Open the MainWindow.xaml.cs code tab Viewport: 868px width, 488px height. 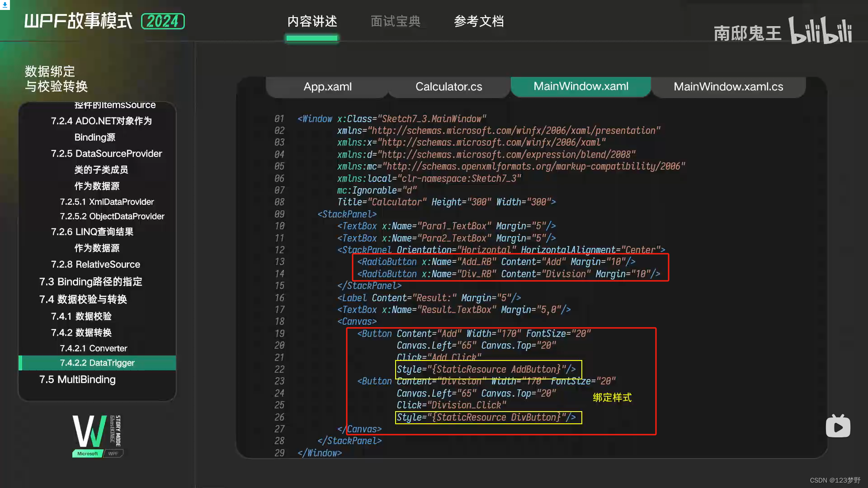[x=728, y=86]
